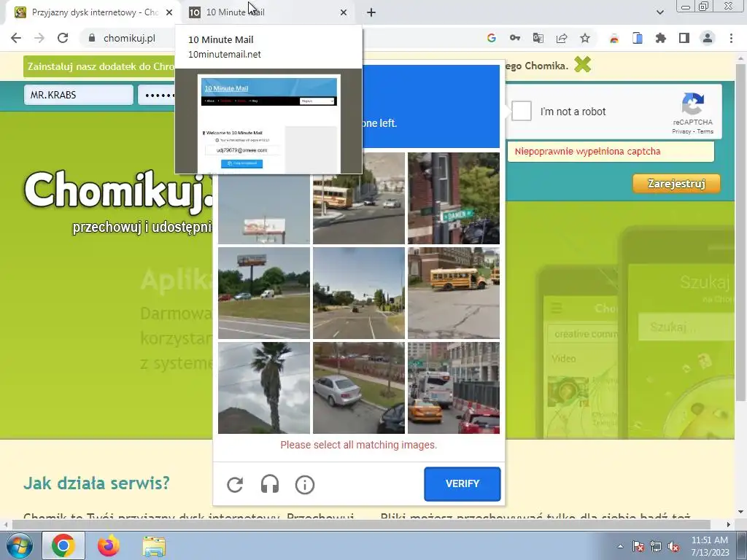Show hidden tray icons arrow
Screen dimensions: 747x560
tap(620, 546)
